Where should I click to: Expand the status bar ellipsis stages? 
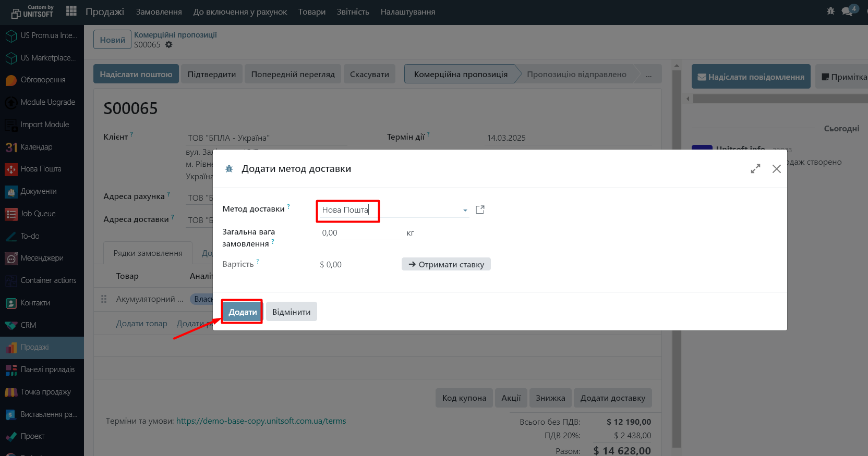648,75
